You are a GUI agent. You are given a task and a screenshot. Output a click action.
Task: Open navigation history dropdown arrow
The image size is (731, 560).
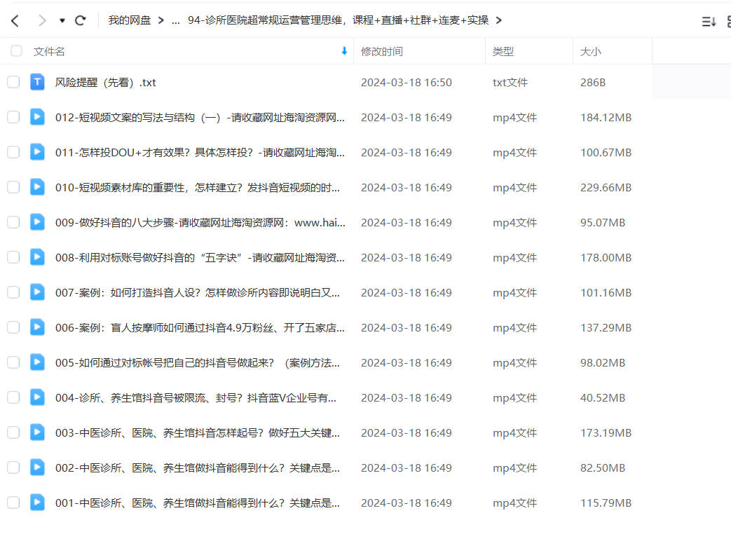point(62,20)
